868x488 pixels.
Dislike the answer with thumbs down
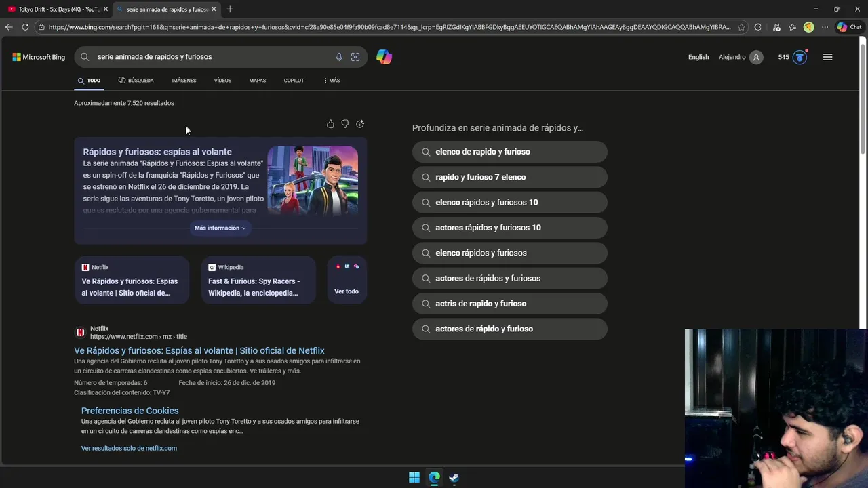coord(345,124)
